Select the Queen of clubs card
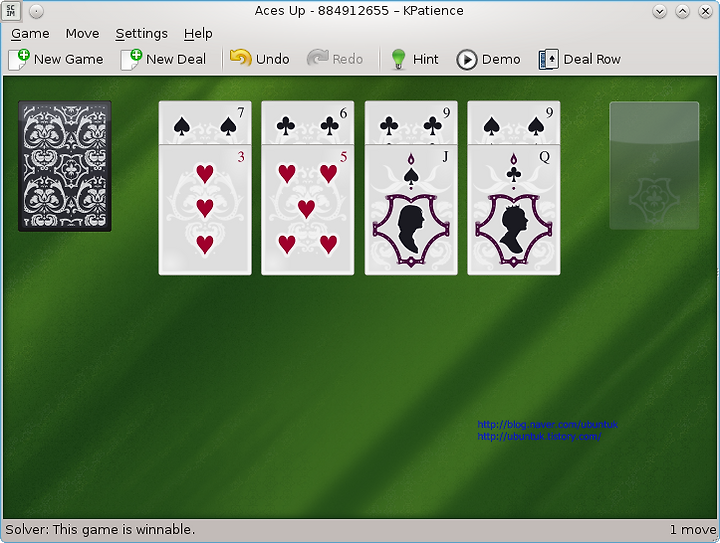Image resolution: width=720 pixels, height=543 pixels. coord(514,210)
